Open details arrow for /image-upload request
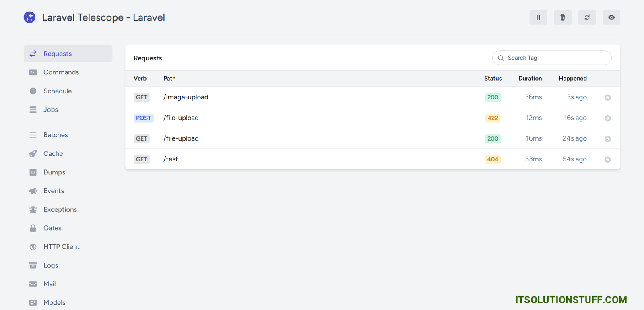Viewport: 644px width, 310px height. 608,97
